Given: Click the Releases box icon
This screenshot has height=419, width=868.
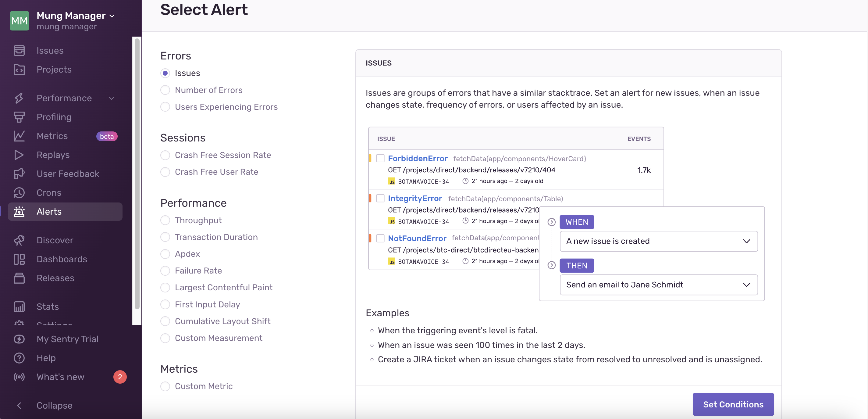Looking at the screenshot, I should coord(19,278).
